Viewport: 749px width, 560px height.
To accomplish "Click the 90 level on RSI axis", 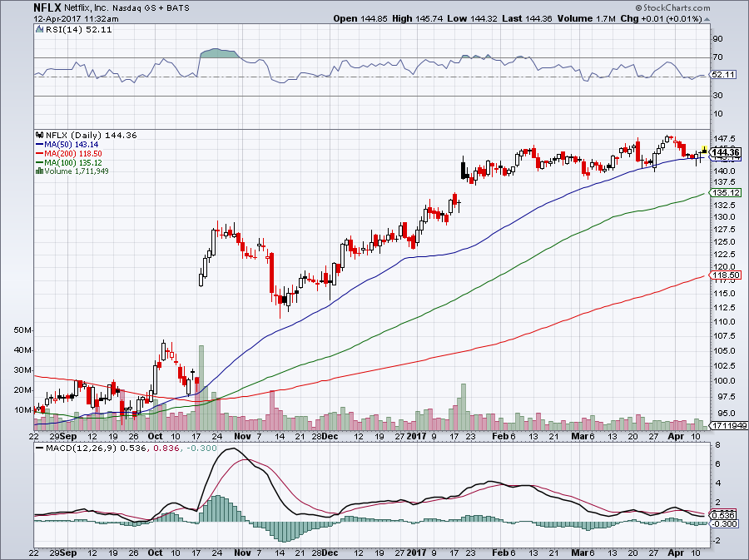I will point(717,38).
